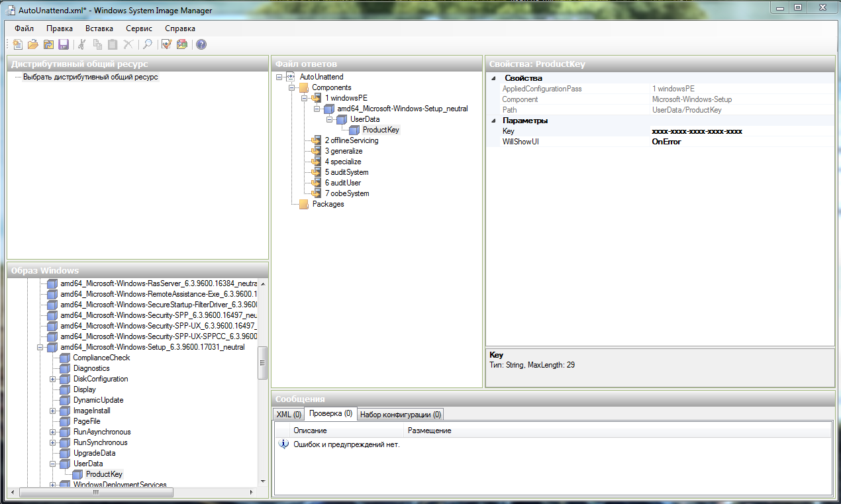Select UpgradeData component setting
Viewport: 841px width, 504px height.
94,453
